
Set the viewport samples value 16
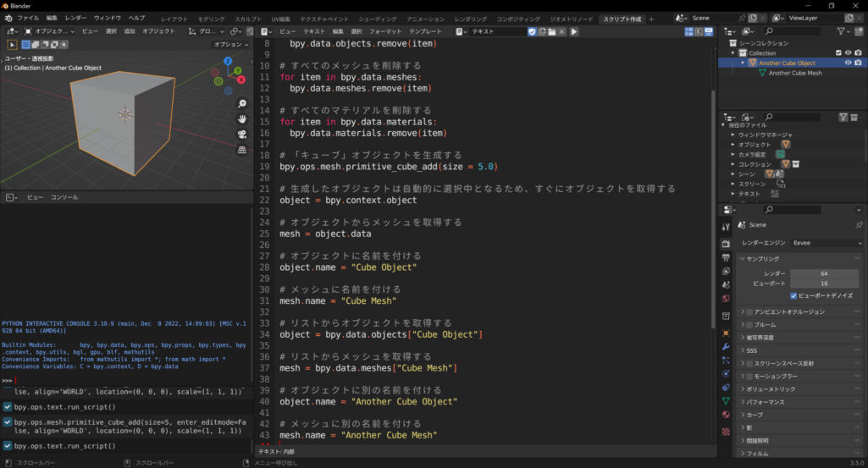click(x=826, y=284)
